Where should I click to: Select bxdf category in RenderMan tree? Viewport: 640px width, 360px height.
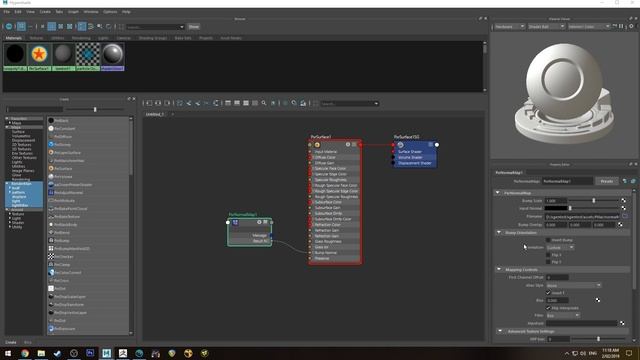click(16, 188)
